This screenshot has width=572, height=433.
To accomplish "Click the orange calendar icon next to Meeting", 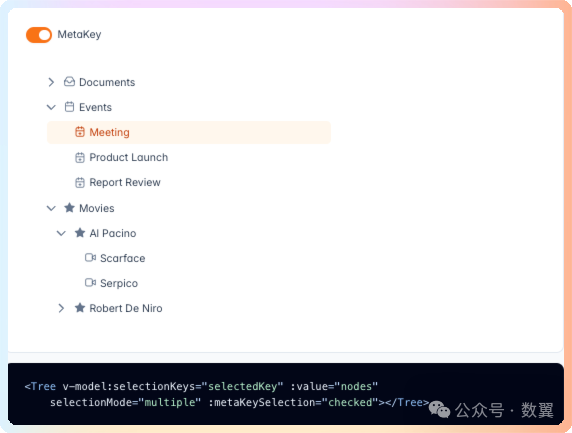I will coord(80,132).
